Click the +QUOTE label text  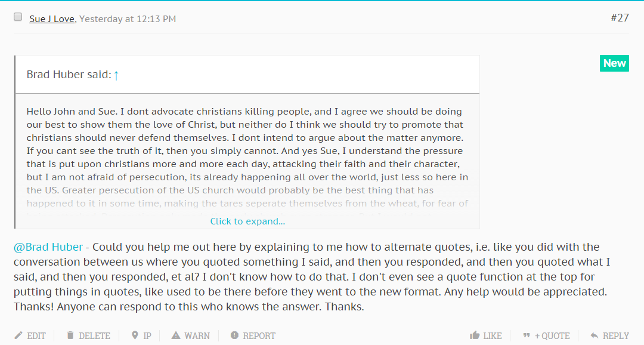pos(552,336)
